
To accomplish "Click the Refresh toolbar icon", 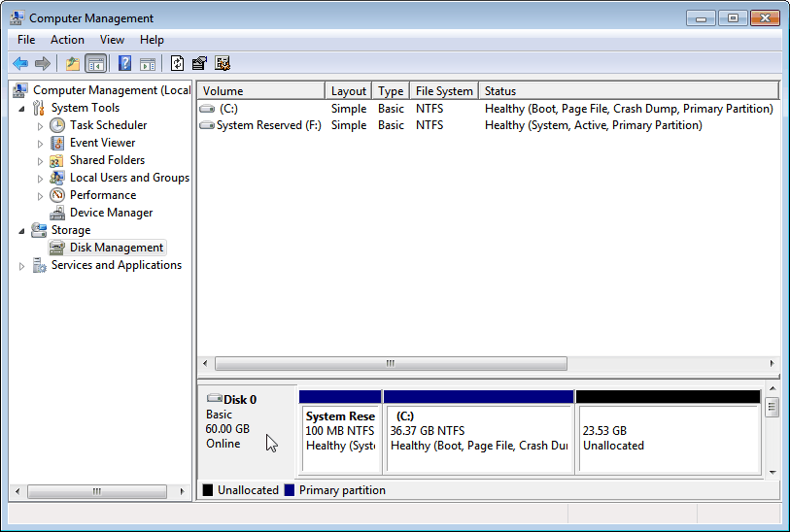I will click(178, 63).
